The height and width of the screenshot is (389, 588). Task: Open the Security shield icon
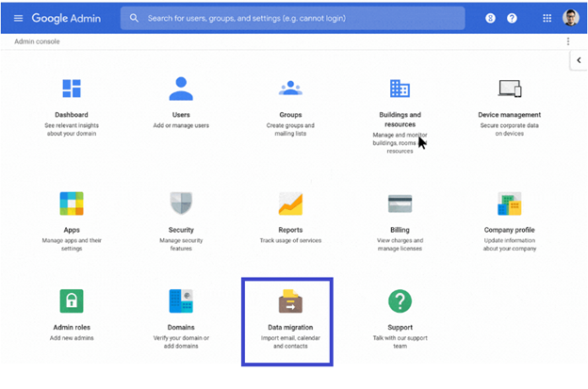181,203
